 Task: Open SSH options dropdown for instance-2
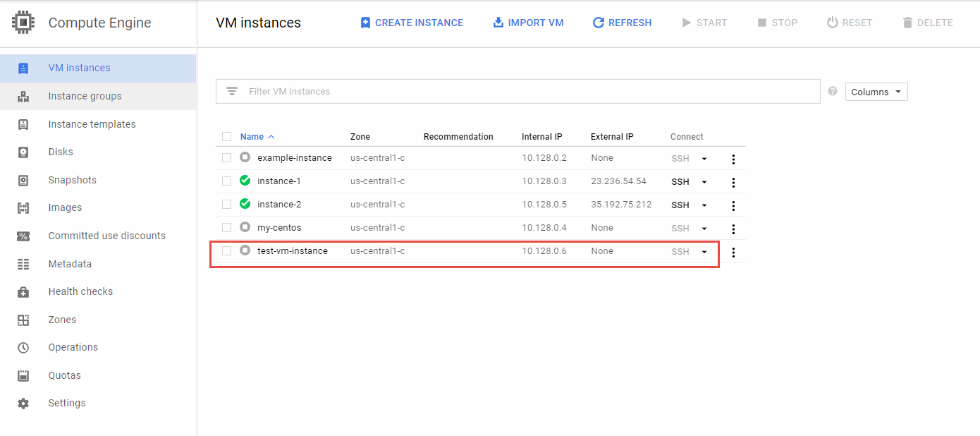click(704, 205)
